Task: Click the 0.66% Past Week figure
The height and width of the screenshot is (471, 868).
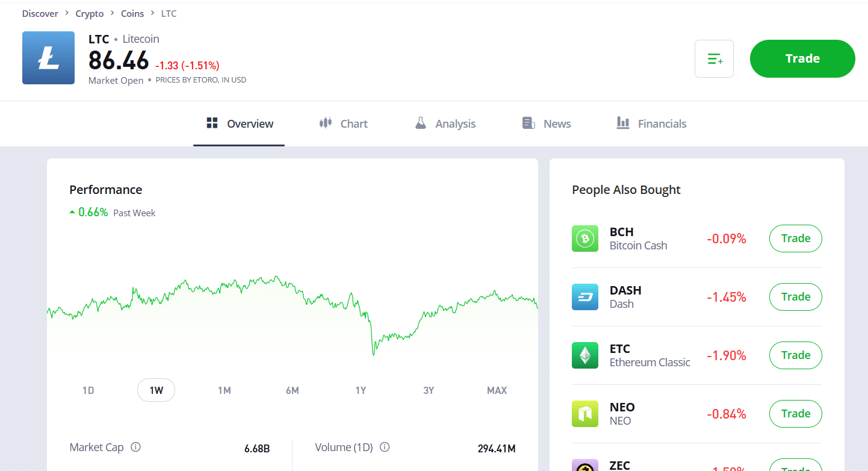Action: [93, 212]
